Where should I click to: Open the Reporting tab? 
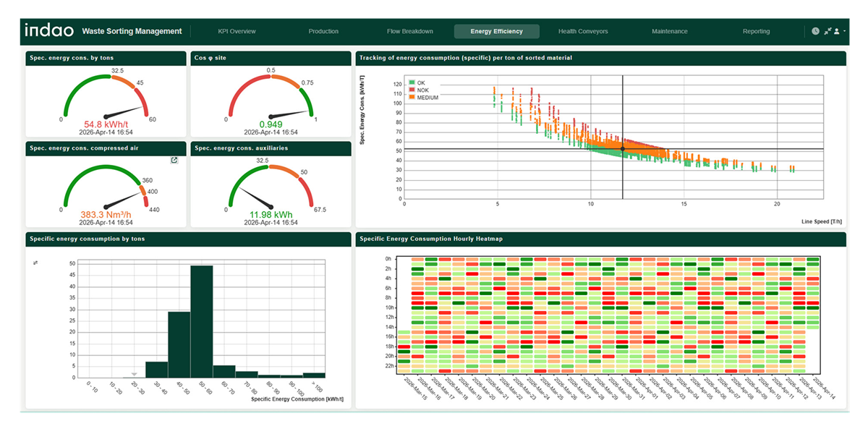[756, 31]
